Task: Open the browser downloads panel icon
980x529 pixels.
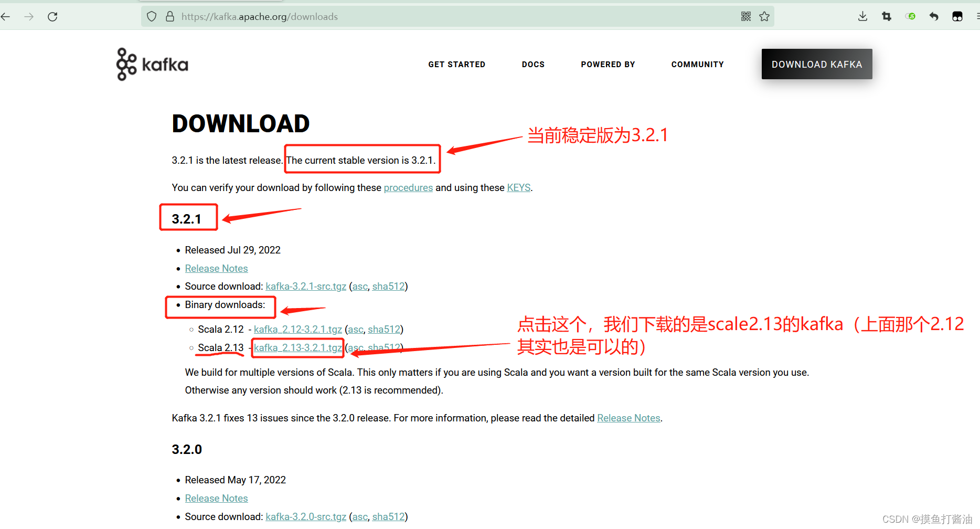Action: point(862,17)
